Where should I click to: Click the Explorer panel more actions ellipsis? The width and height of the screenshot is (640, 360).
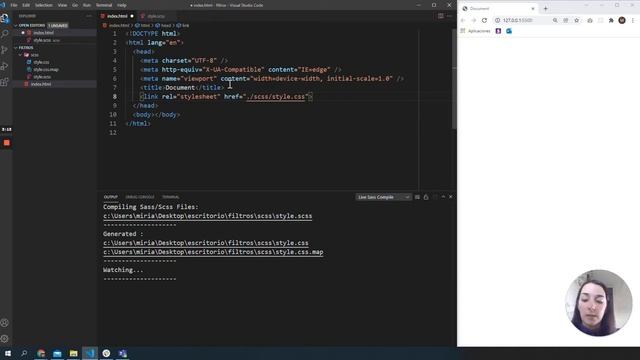click(x=89, y=16)
